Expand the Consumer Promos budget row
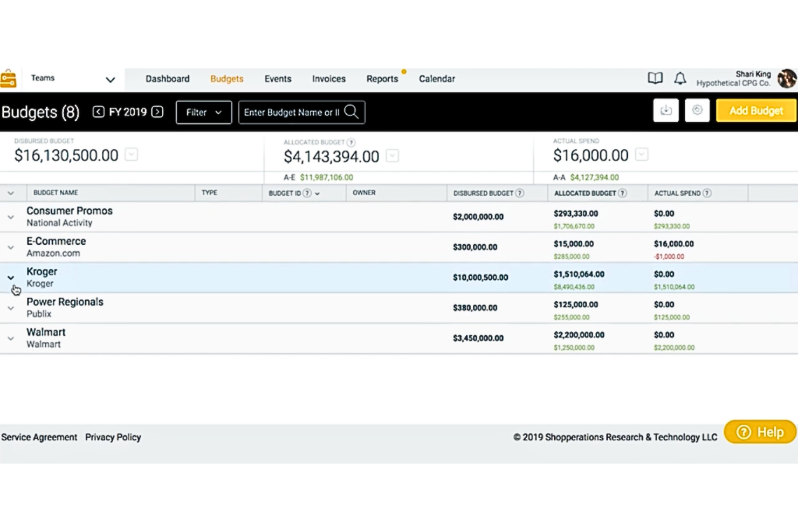The width and height of the screenshot is (798, 532). [x=11, y=217]
